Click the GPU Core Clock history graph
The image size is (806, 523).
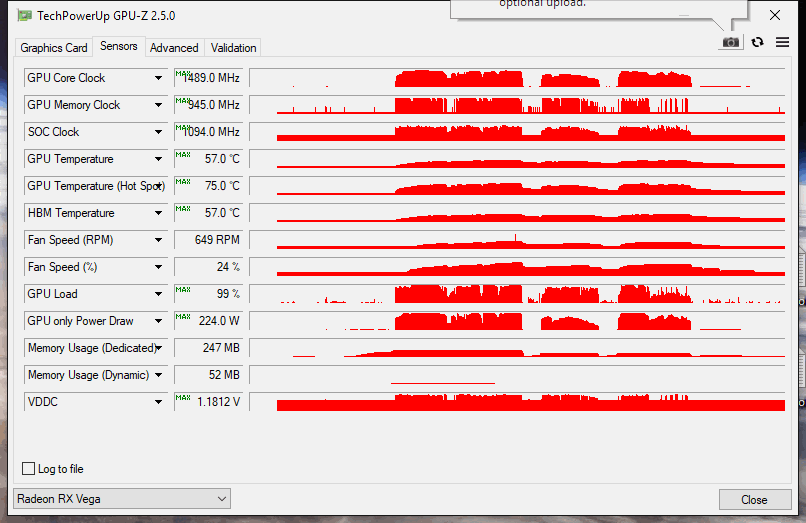[518, 78]
